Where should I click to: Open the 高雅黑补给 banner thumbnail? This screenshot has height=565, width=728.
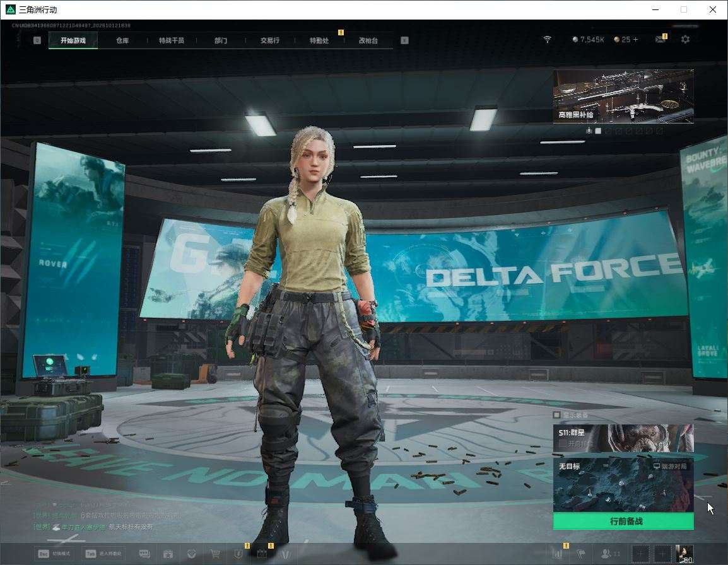(623, 96)
